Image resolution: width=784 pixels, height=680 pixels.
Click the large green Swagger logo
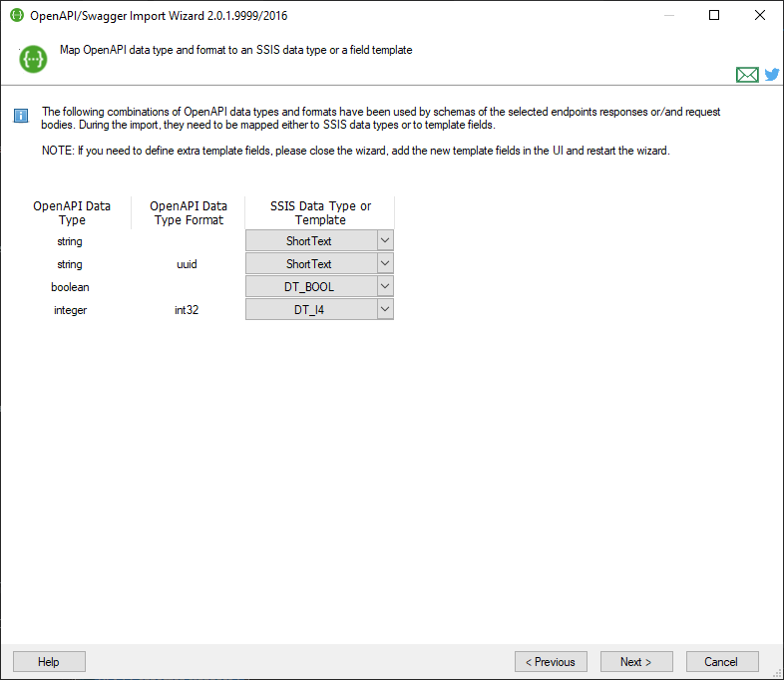click(x=33, y=60)
